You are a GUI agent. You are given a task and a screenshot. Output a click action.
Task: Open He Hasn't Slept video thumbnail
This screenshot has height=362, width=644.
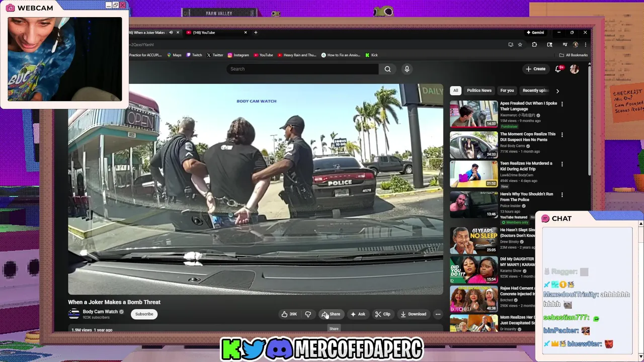point(473,240)
